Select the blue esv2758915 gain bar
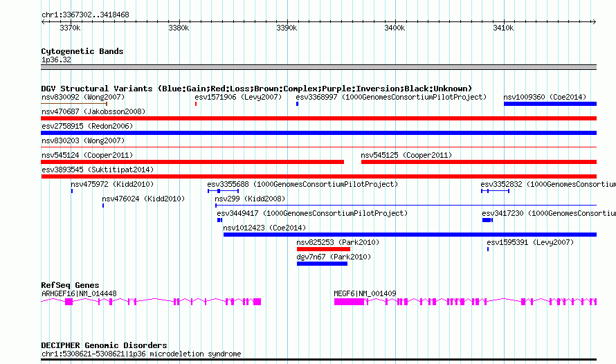The height and width of the screenshot is (364, 616). click(318, 133)
